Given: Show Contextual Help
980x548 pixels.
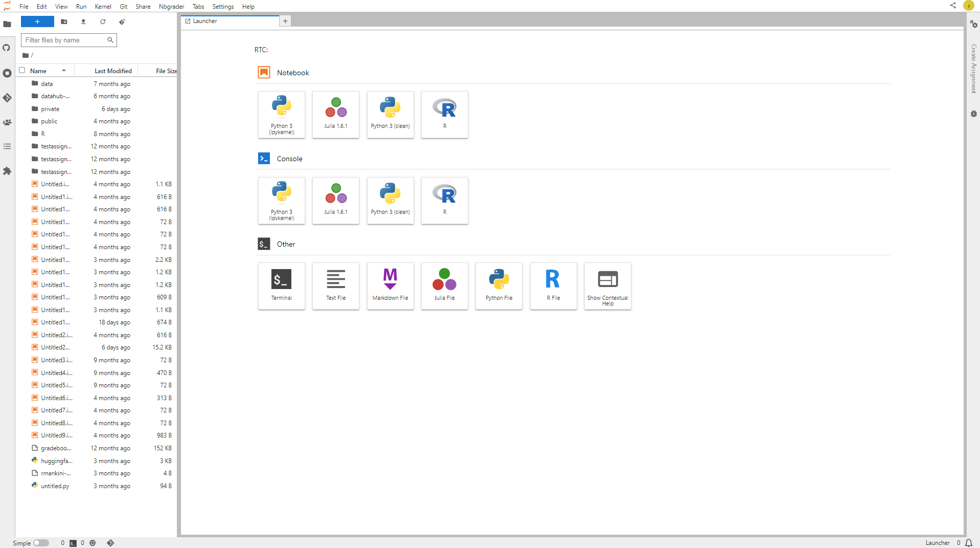Looking at the screenshot, I should tap(608, 286).
